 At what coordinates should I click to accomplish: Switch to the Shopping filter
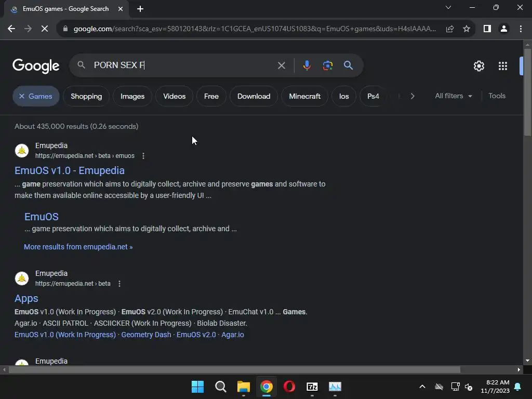[x=86, y=96]
